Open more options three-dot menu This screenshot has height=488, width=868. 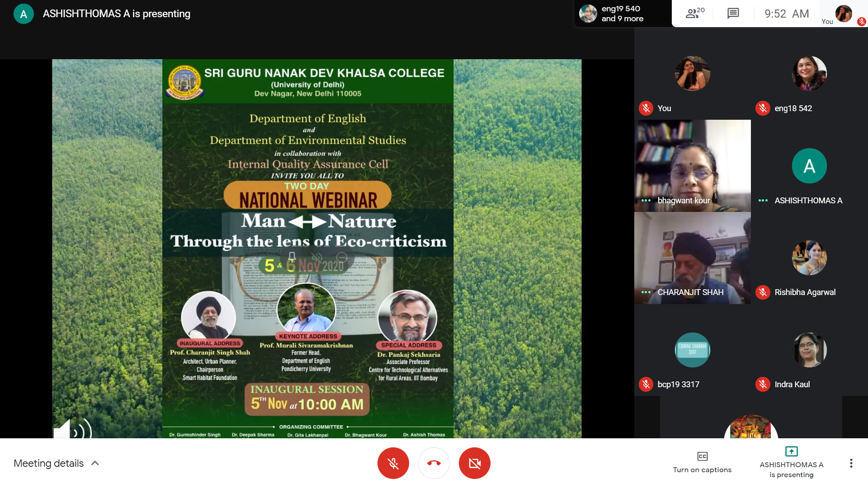tap(851, 463)
